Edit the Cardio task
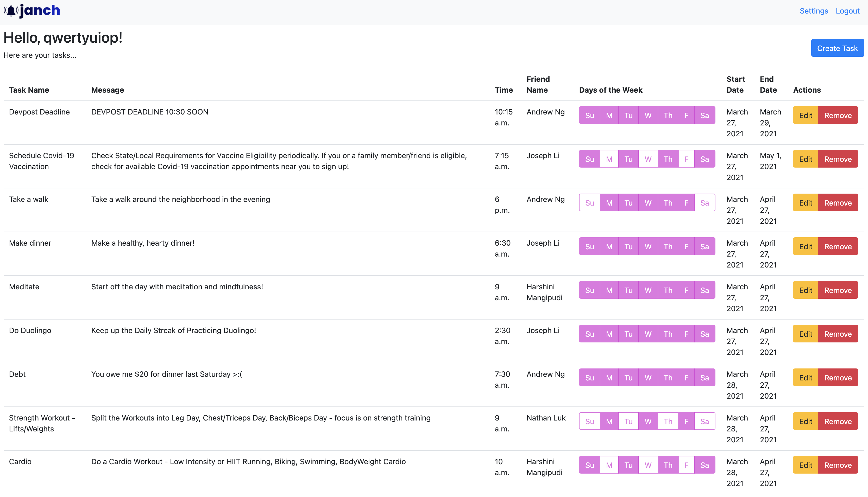The width and height of the screenshot is (868, 497). tap(805, 465)
